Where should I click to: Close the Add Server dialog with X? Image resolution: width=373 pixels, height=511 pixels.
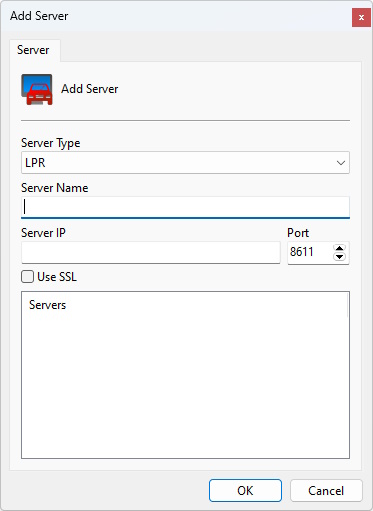pos(361,17)
